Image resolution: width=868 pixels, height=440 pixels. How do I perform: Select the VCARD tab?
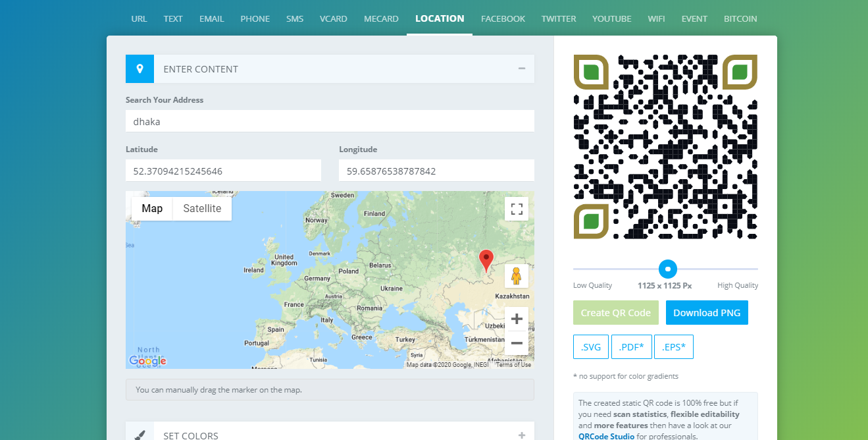click(x=334, y=18)
